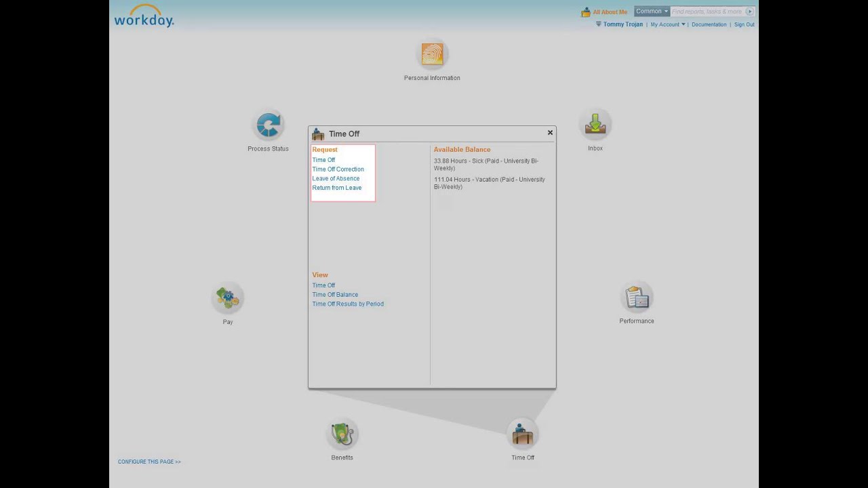
Task: Click the Tommy Trojan user name
Action: [x=623, y=24]
